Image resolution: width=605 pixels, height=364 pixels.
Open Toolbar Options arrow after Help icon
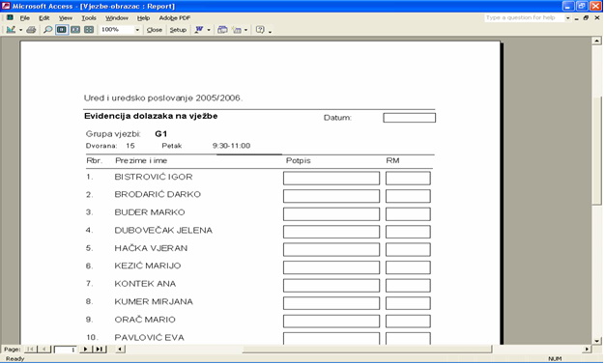(270, 31)
